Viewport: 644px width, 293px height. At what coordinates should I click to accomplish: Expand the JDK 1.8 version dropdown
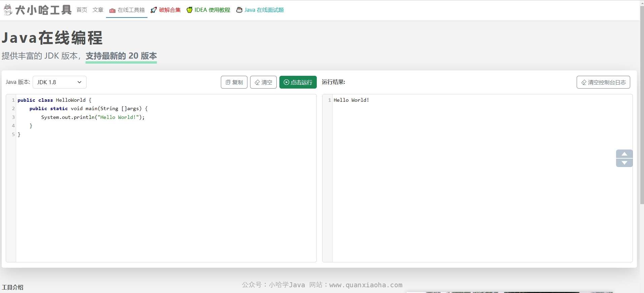click(60, 82)
